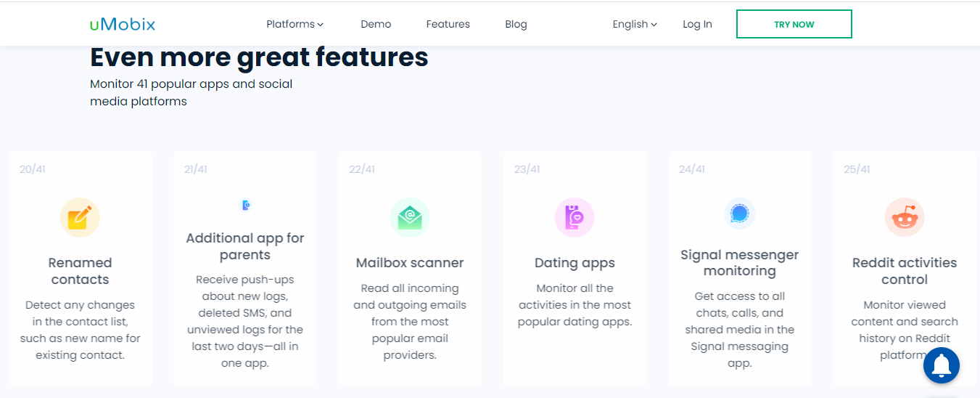Select the Reddit activities control heading
This screenshot has width=980, height=398.
pyautogui.click(x=905, y=271)
